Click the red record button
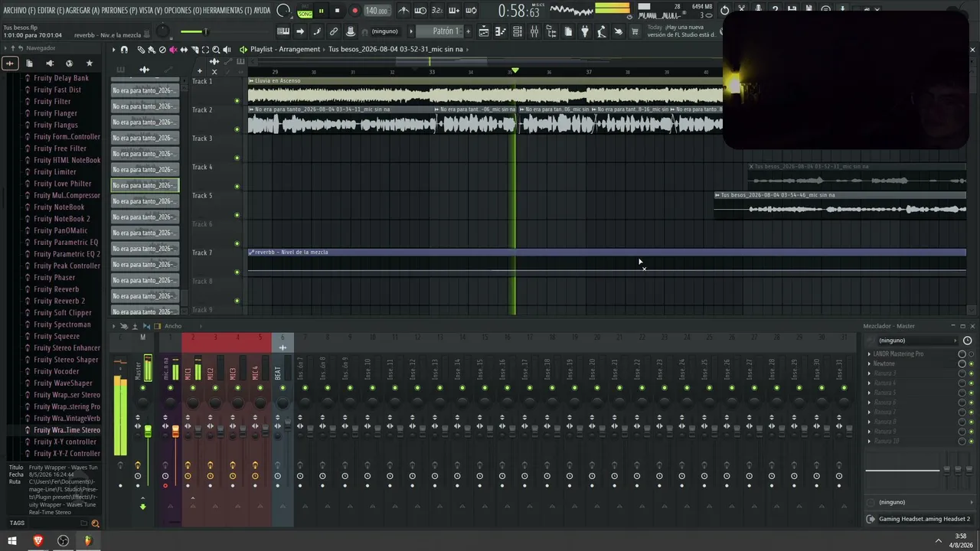Image resolution: width=980 pixels, height=551 pixels. pos(354,11)
